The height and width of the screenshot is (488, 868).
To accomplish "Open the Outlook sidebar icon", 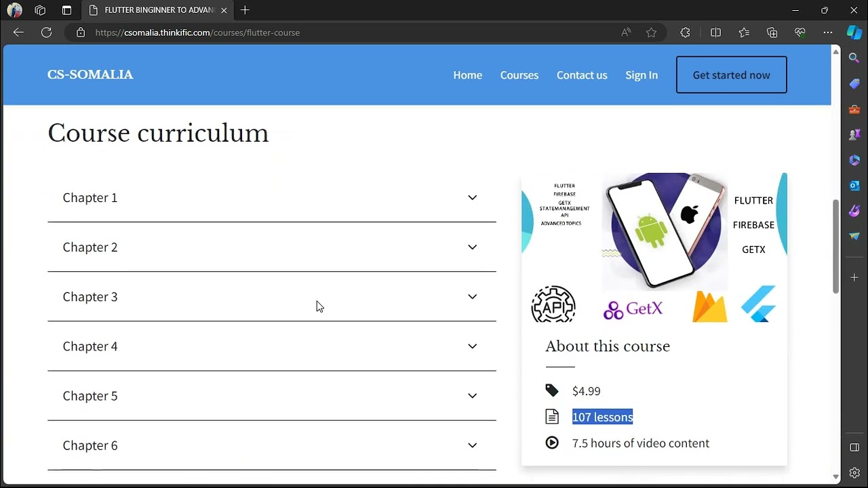I will (x=854, y=186).
